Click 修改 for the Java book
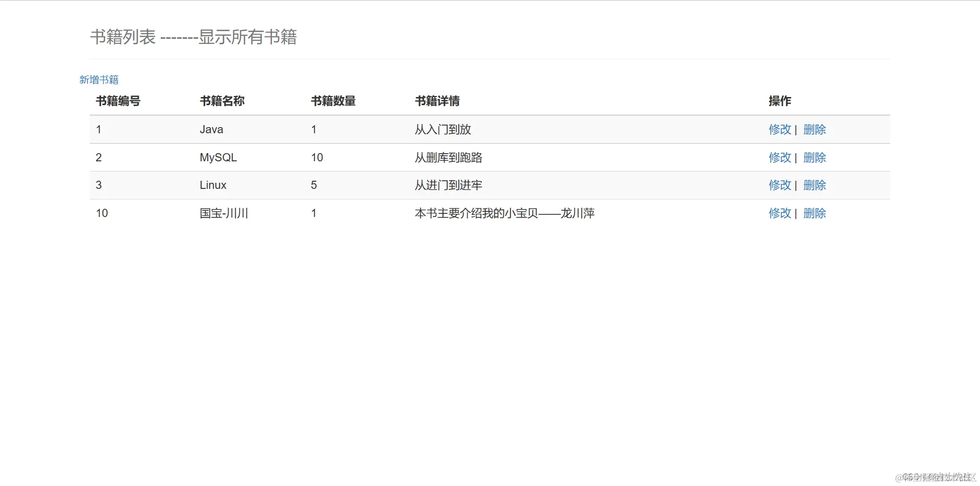 [x=780, y=130]
